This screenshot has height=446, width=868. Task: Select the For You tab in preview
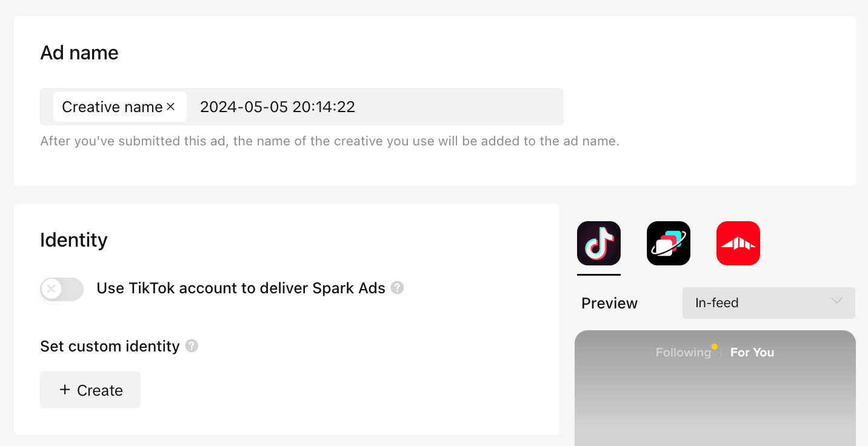pos(752,353)
